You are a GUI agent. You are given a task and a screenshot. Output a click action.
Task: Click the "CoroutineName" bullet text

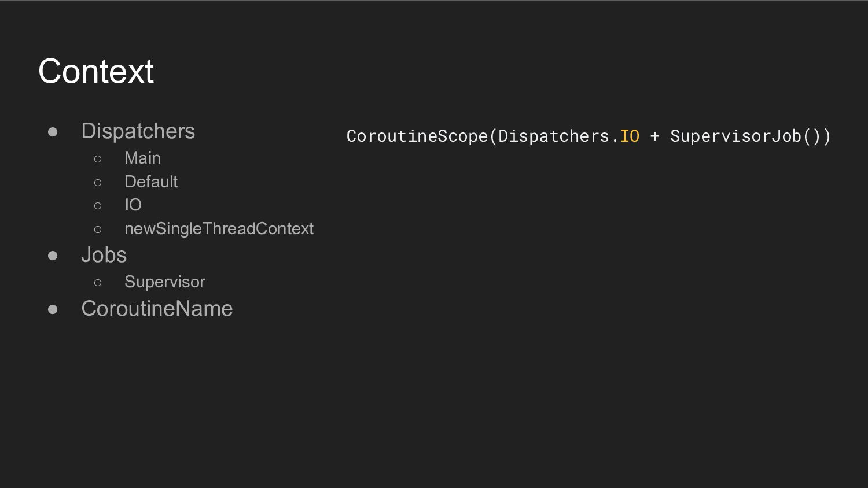(157, 309)
